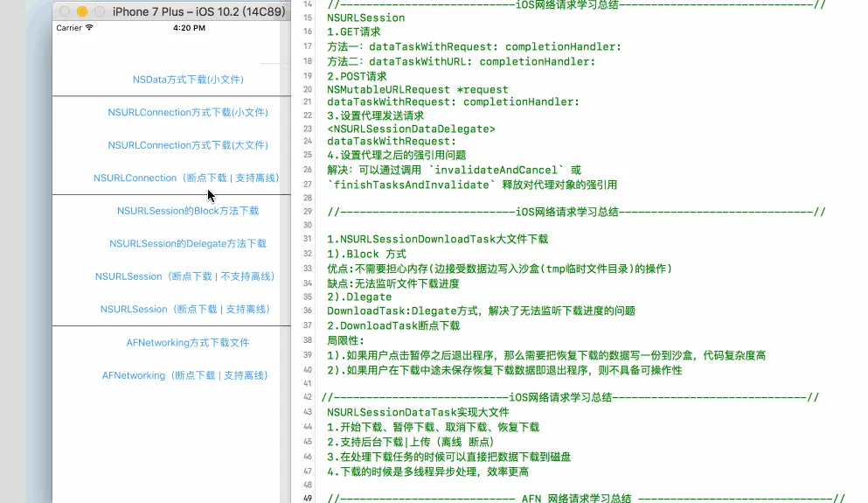The height and width of the screenshot is (503, 868).
Task: Click line 'NSMutableURLRequest *request'
Action: coord(418,90)
